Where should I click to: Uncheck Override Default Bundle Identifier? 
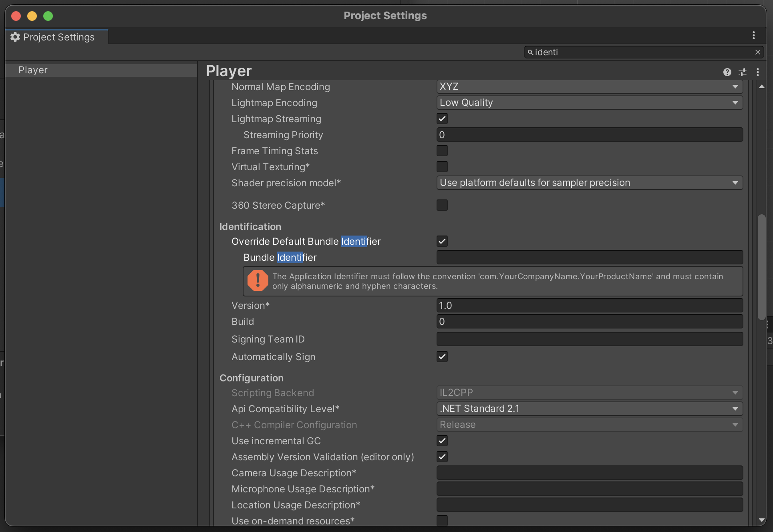(x=442, y=241)
